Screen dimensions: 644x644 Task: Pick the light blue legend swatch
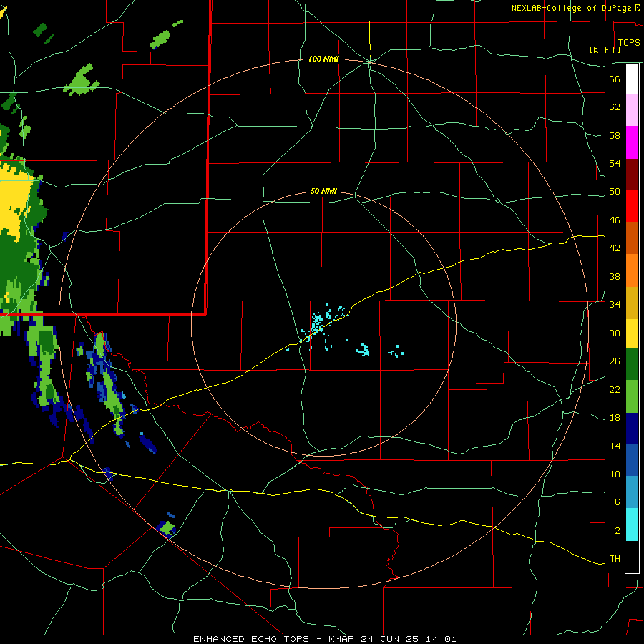coord(632,492)
